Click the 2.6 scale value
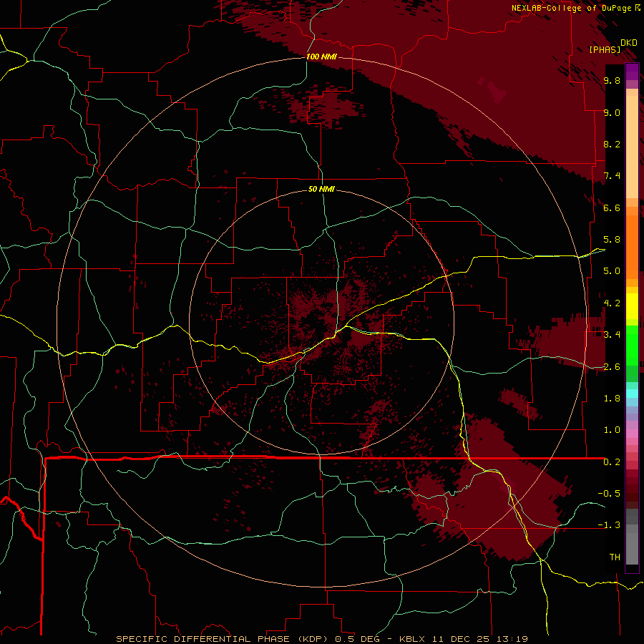This screenshot has height=644, width=644. [612, 367]
